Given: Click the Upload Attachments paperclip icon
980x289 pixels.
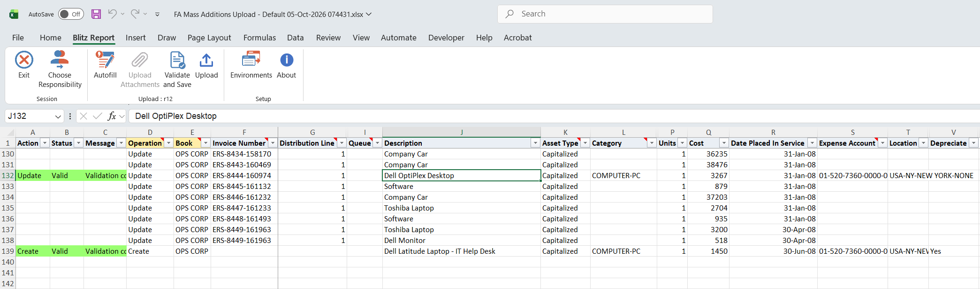Looking at the screenshot, I should click(140, 60).
